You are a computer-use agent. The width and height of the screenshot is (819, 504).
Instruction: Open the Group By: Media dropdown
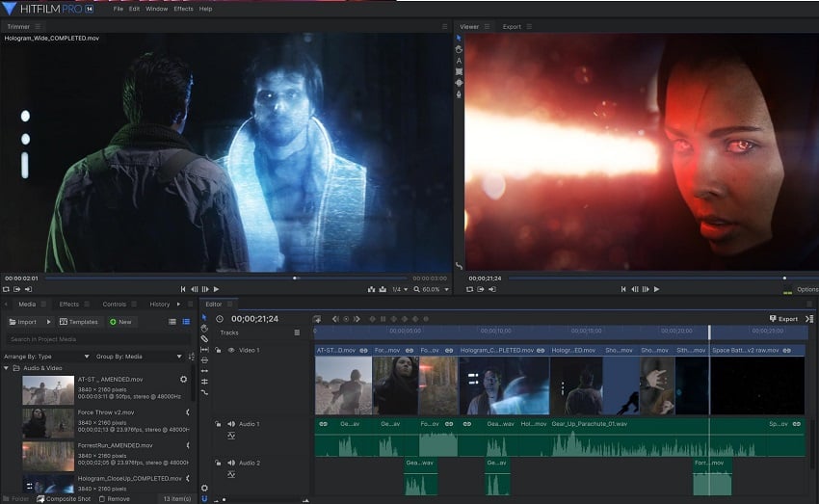(139, 357)
